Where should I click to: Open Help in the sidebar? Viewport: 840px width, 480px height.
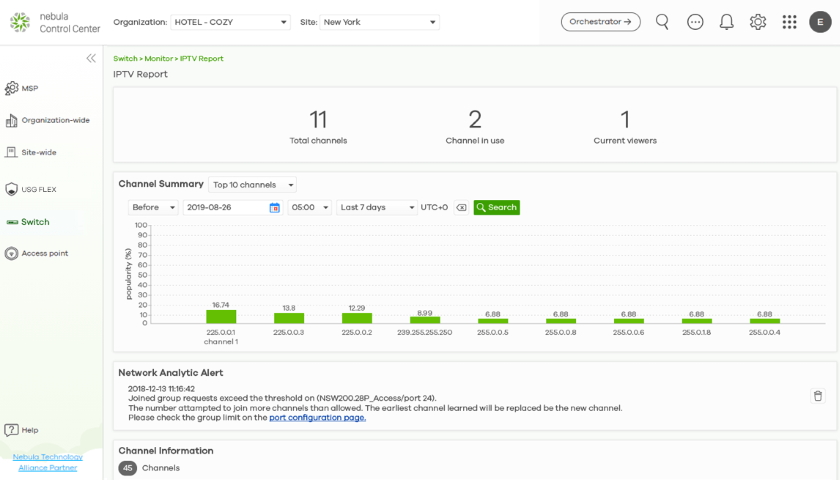point(30,430)
